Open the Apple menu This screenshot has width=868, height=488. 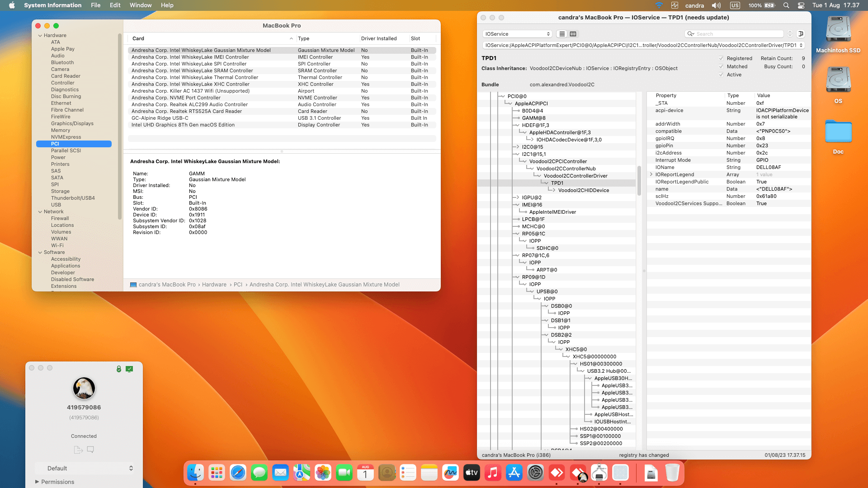12,5
